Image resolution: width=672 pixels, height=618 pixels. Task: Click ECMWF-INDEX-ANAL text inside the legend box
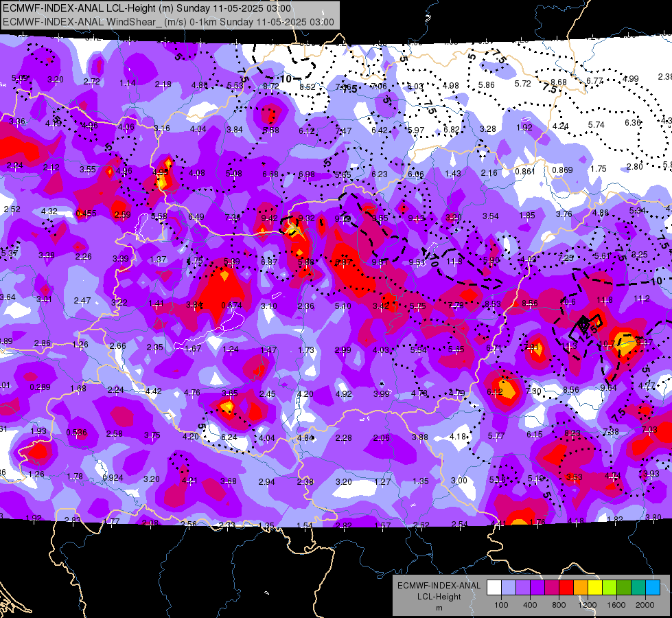439,586
